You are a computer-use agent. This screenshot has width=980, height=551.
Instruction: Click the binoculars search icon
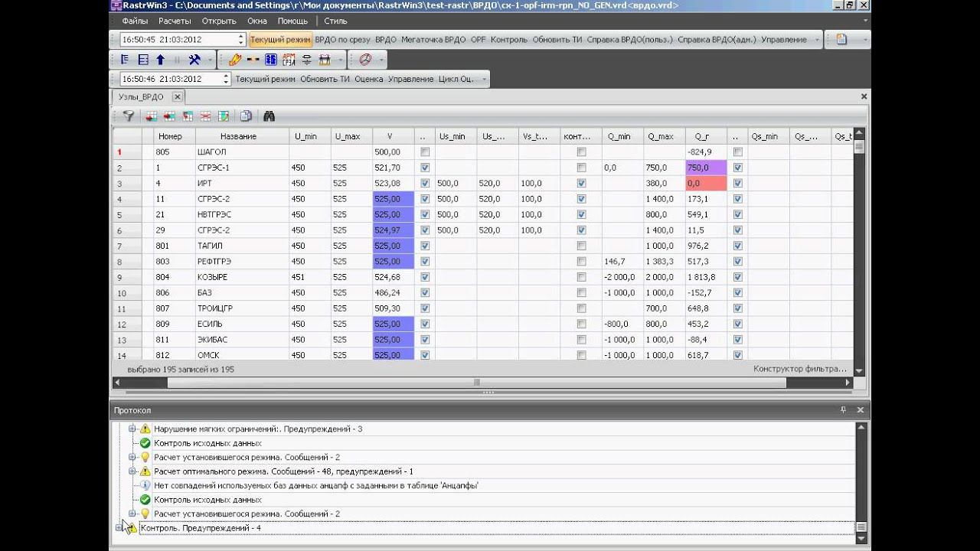[x=269, y=116]
